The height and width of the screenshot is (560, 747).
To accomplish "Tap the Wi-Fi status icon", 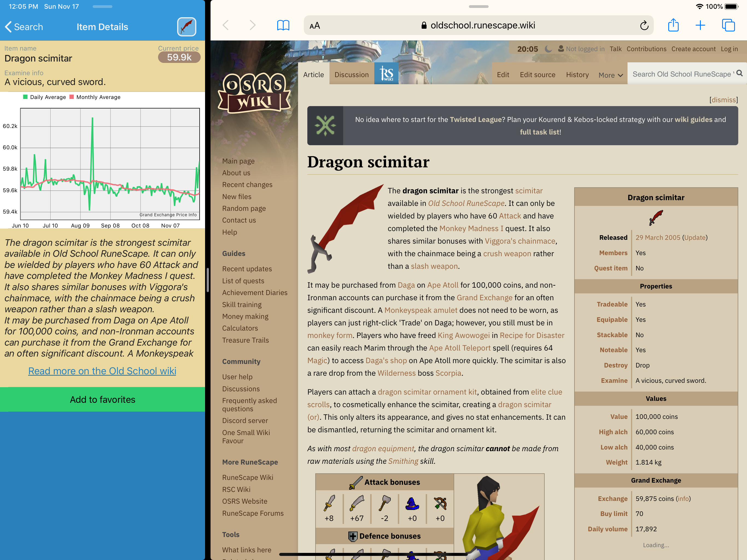I will click(x=699, y=6).
